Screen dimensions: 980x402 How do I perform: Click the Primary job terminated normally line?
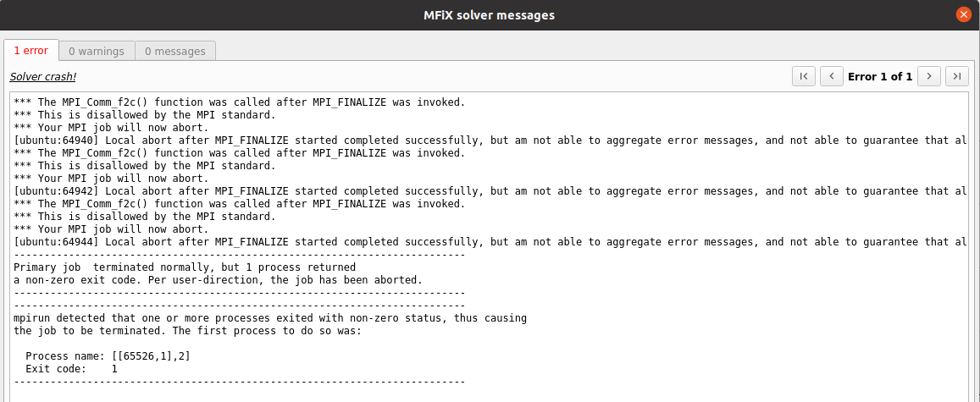pos(185,267)
